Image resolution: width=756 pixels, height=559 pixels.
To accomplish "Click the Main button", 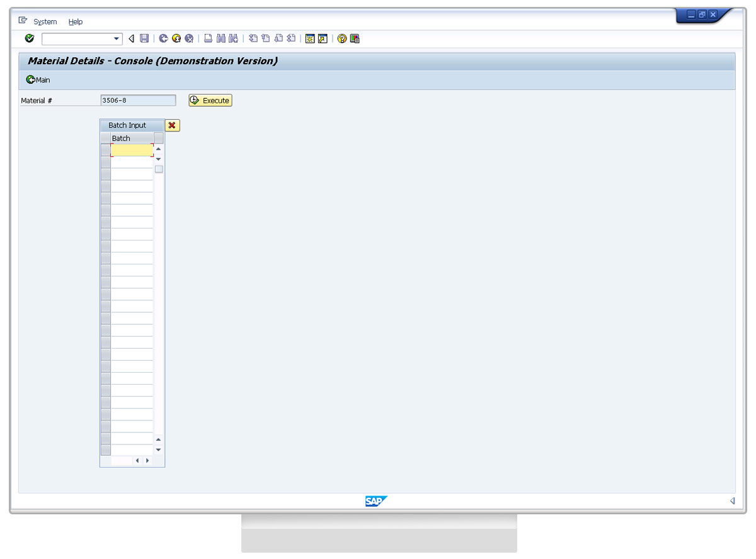I will pos(38,80).
